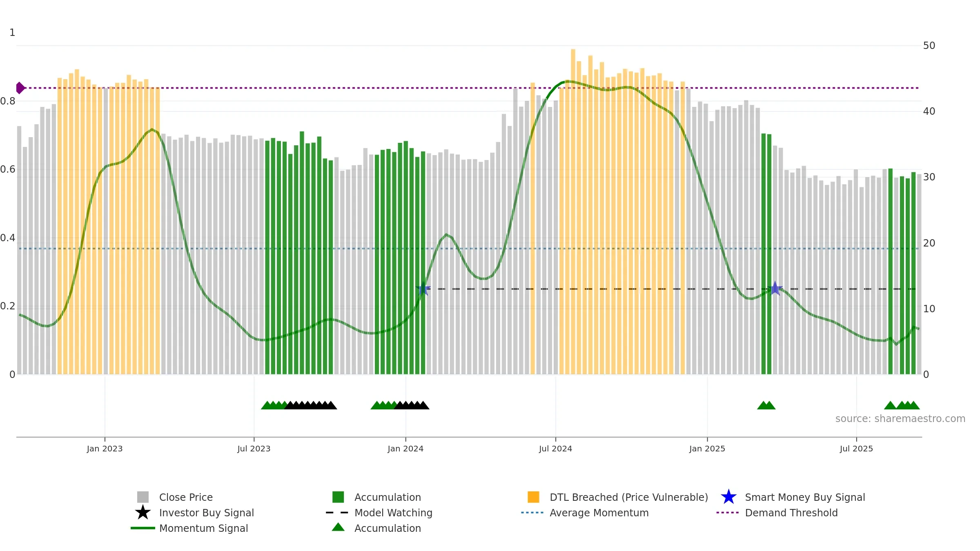The width and height of the screenshot is (980, 551).
Task: Click the black triangle markers near late 2023
Action: coord(310,405)
